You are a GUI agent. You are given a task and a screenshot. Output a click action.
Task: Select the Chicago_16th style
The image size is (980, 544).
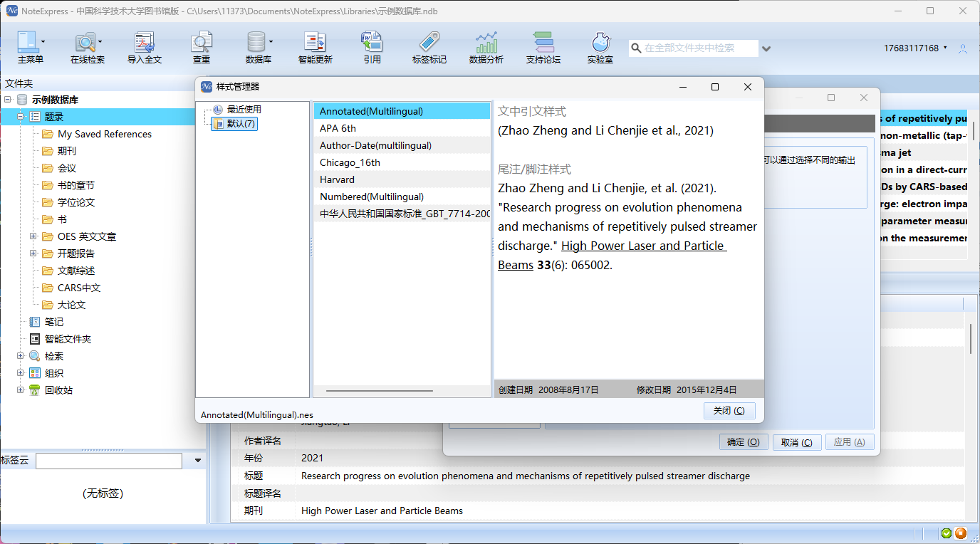[402, 162]
